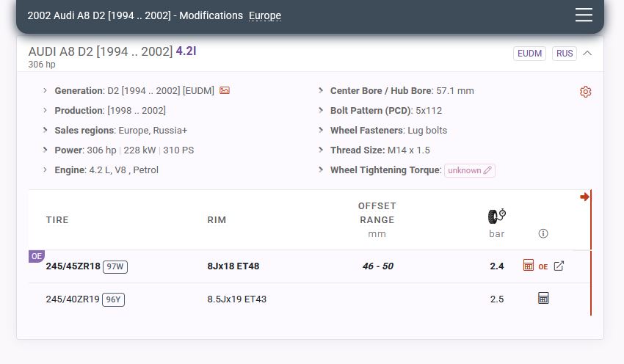Image resolution: width=624 pixels, height=364 pixels.
Task: Click the orange arrow above the table
Action: [x=584, y=197]
